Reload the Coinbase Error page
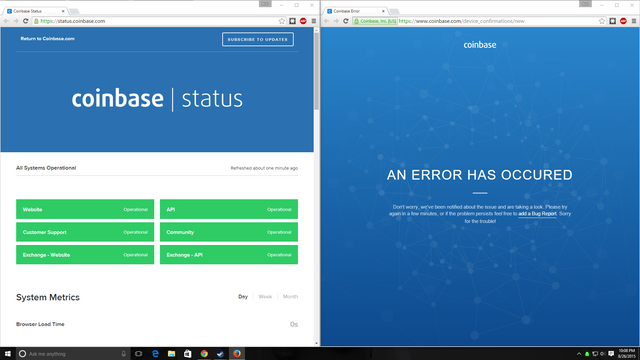640x360 pixels. 346,21
